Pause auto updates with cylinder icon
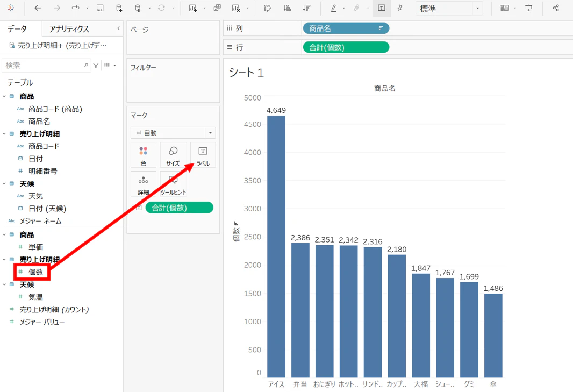 (138, 8)
